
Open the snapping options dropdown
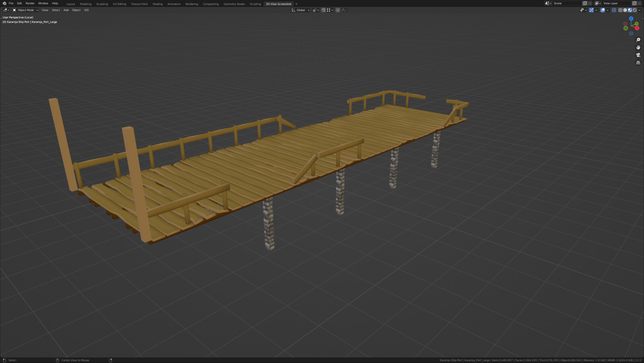coord(330,10)
